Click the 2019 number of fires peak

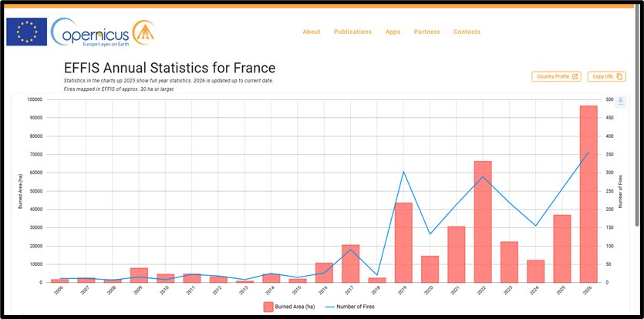pyautogui.click(x=403, y=172)
